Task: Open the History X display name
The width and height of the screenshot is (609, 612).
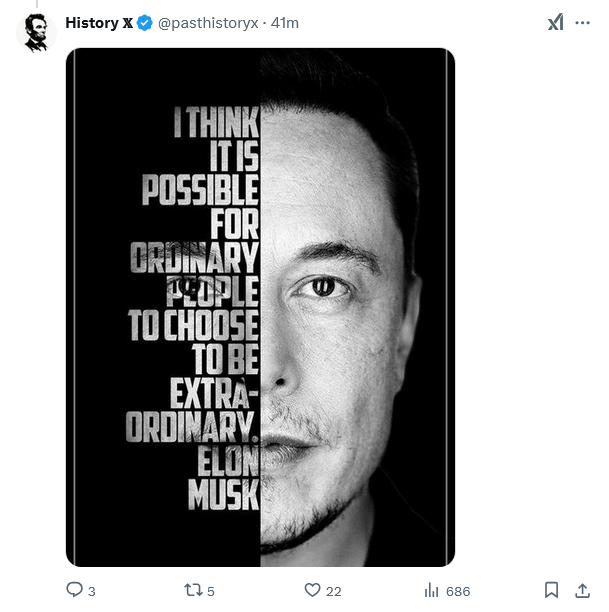Action: point(99,23)
